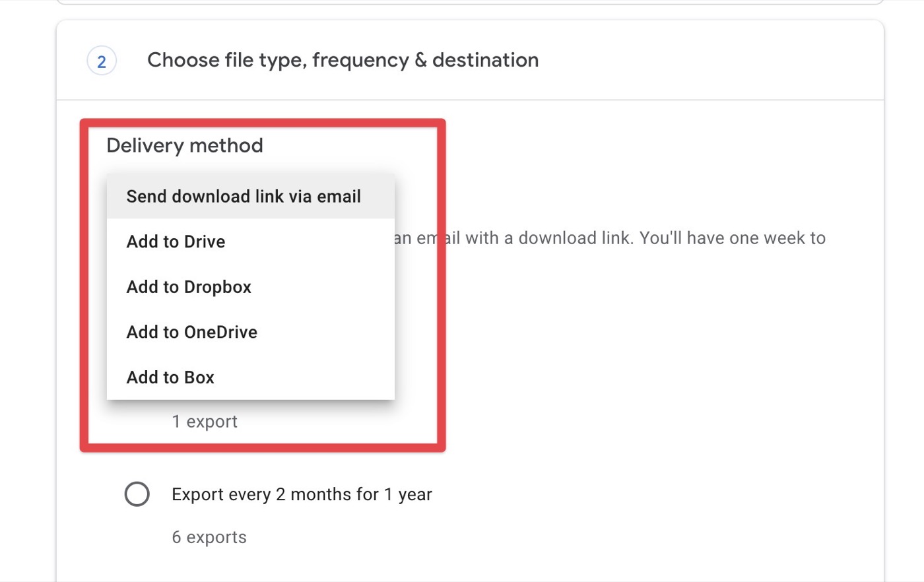Click the '1 export' caption text
Image resolution: width=924 pixels, height=582 pixels.
205,422
